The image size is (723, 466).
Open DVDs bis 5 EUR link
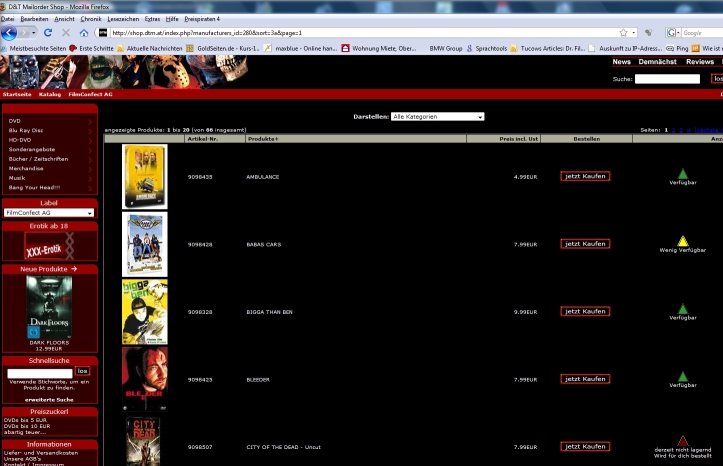point(25,420)
